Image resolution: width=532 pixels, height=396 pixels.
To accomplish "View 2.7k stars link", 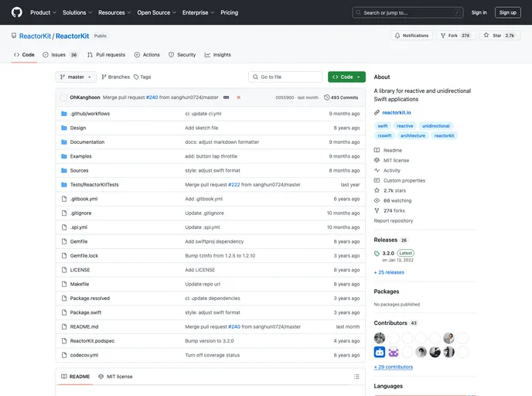I will pos(390,191).
